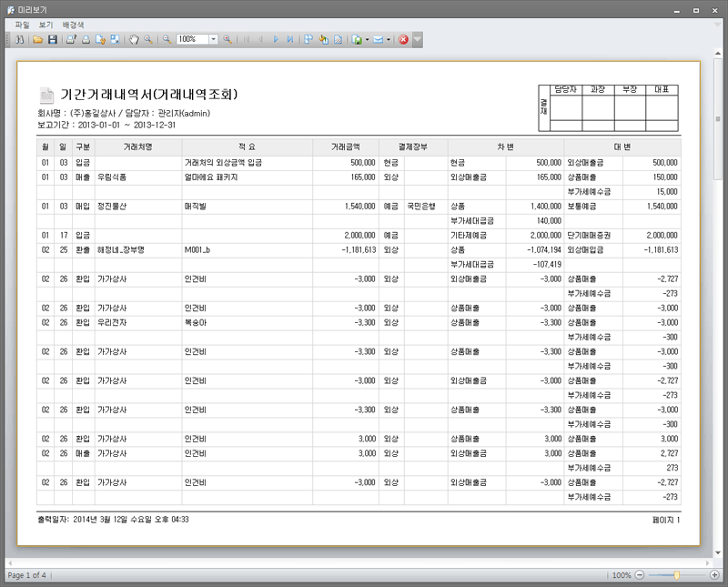Click the binoculars Find icon
Viewport: 728px width, 587px height.
click(x=19, y=40)
